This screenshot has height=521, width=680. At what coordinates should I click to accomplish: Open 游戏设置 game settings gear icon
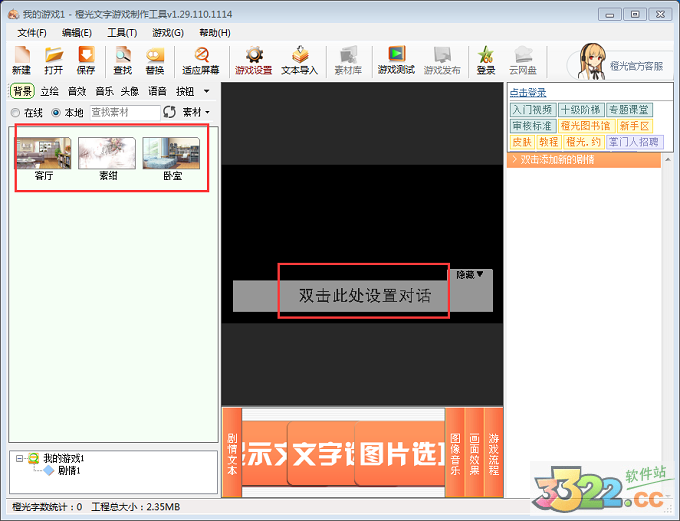[x=254, y=60]
